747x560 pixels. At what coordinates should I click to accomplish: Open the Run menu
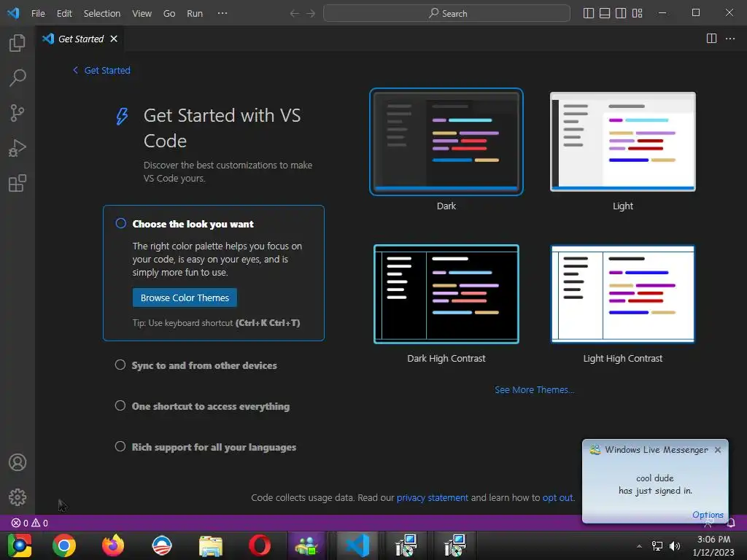click(x=195, y=13)
